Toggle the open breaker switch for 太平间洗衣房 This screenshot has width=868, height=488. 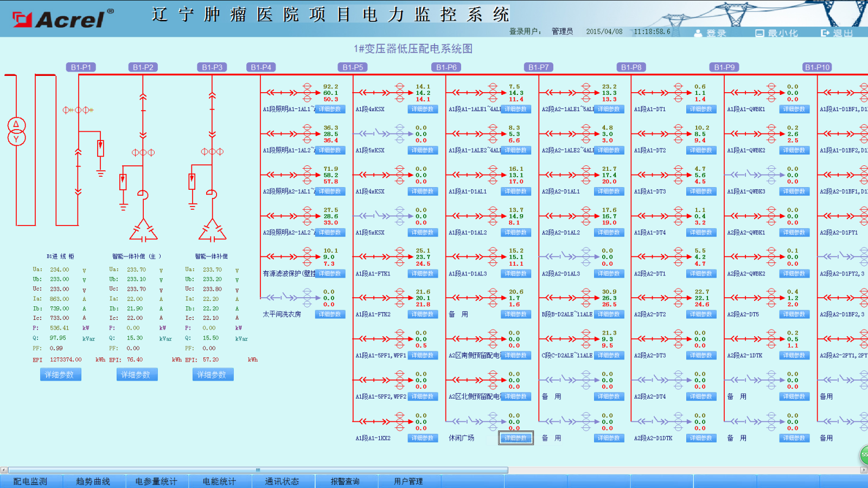point(291,298)
